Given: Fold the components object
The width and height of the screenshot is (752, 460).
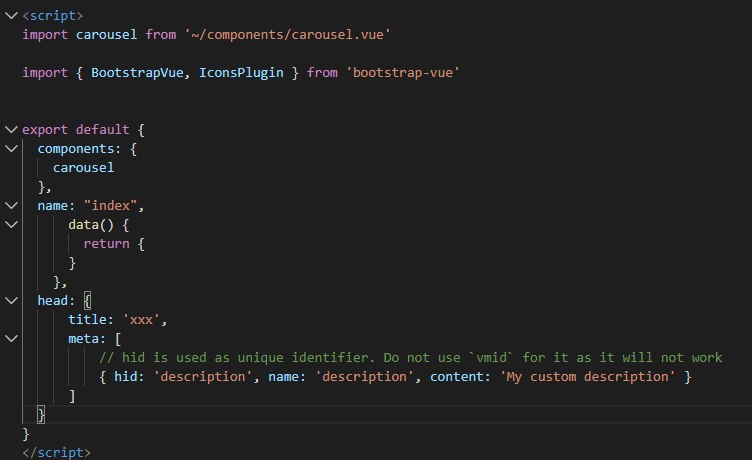Looking at the screenshot, I should pyautogui.click(x=11, y=149).
